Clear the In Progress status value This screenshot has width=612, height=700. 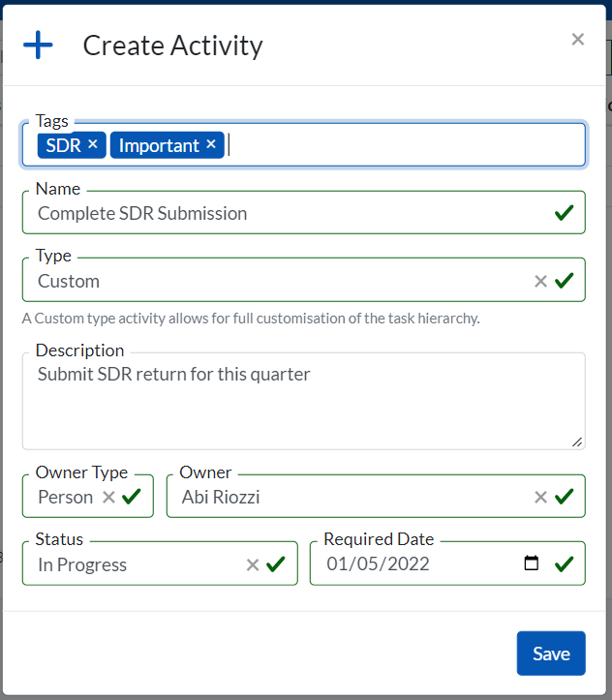[x=253, y=564]
